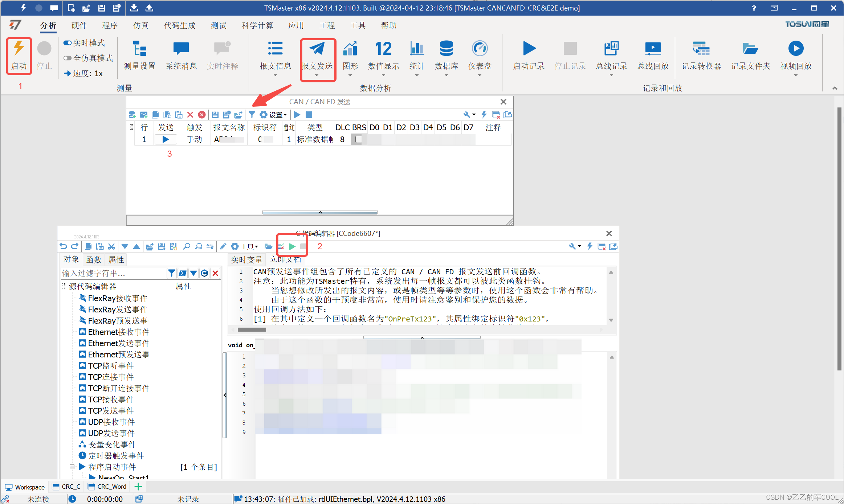Add a new workspace tab with plus button

[x=138, y=487]
